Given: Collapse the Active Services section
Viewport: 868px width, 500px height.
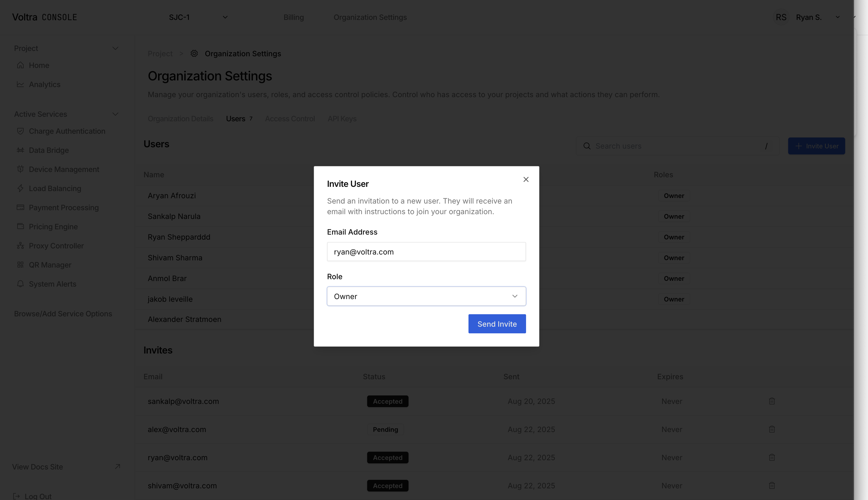Looking at the screenshot, I should pos(116,114).
